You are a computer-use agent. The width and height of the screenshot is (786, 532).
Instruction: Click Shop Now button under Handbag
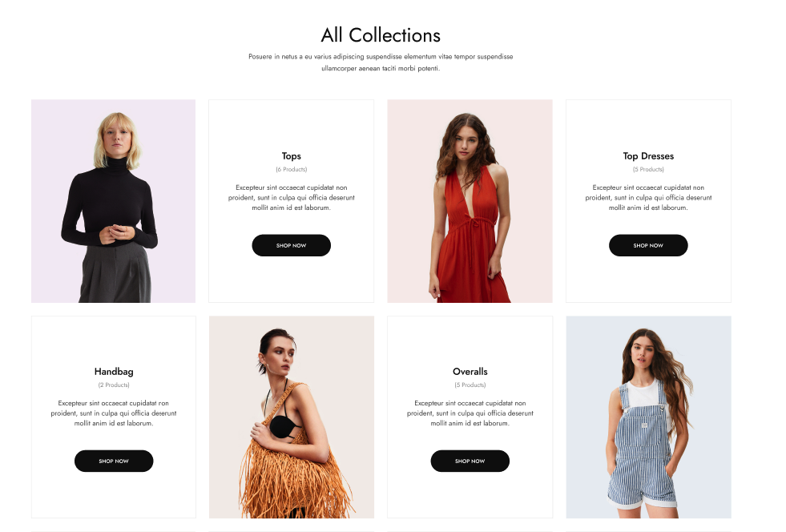point(114,461)
